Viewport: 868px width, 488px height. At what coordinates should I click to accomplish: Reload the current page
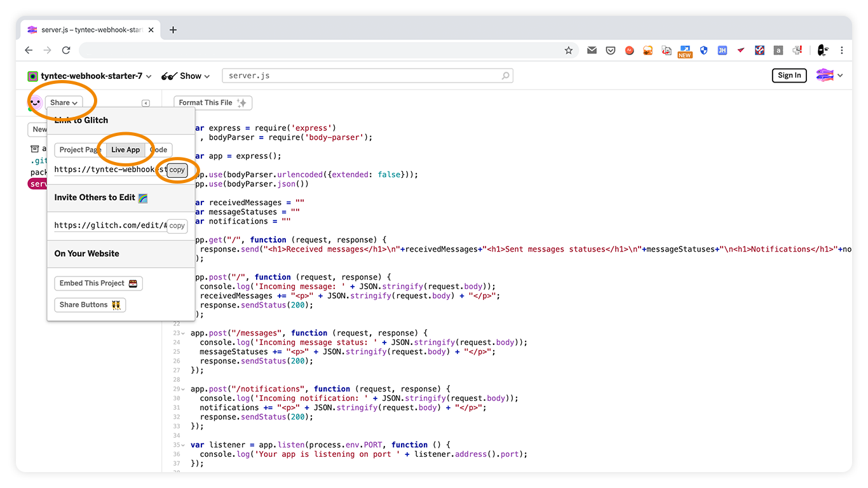(66, 50)
